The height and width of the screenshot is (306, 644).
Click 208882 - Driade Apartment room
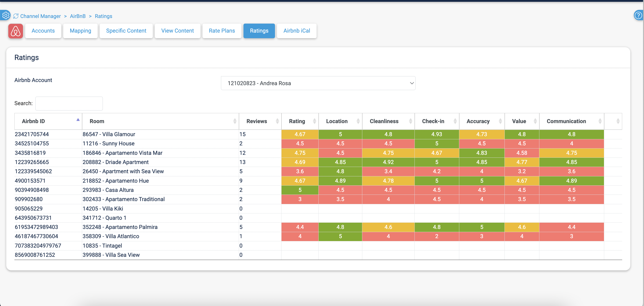point(115,162)
